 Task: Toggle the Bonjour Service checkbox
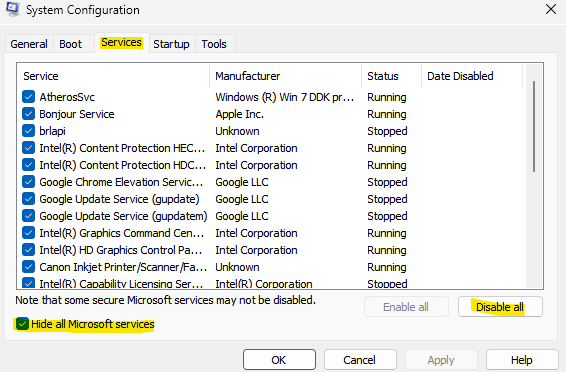pos(28,114)
